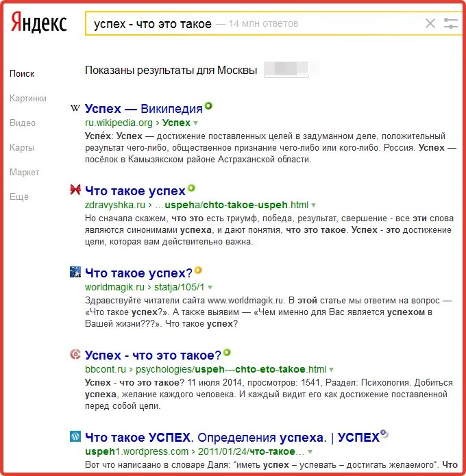The width and height of the screenshot is (466, 476).
Task: Click the worldmagik.ru favicon thumbnail
Action: tap(75, 272)
